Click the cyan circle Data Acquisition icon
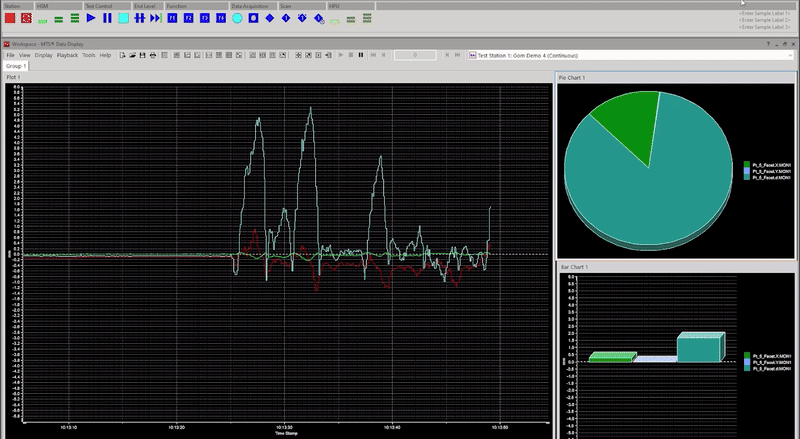This screenshot has height=439, width=800. point(237,18)
